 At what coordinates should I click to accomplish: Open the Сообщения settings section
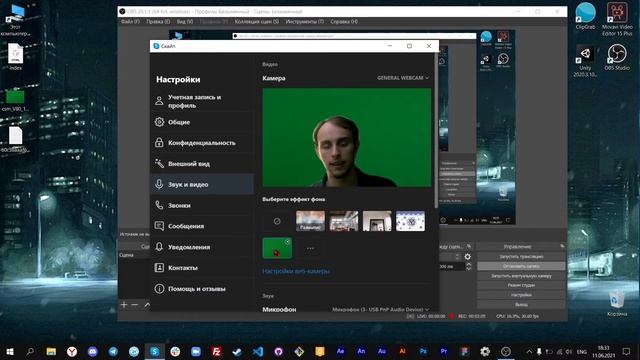click(x=202, y=226)
